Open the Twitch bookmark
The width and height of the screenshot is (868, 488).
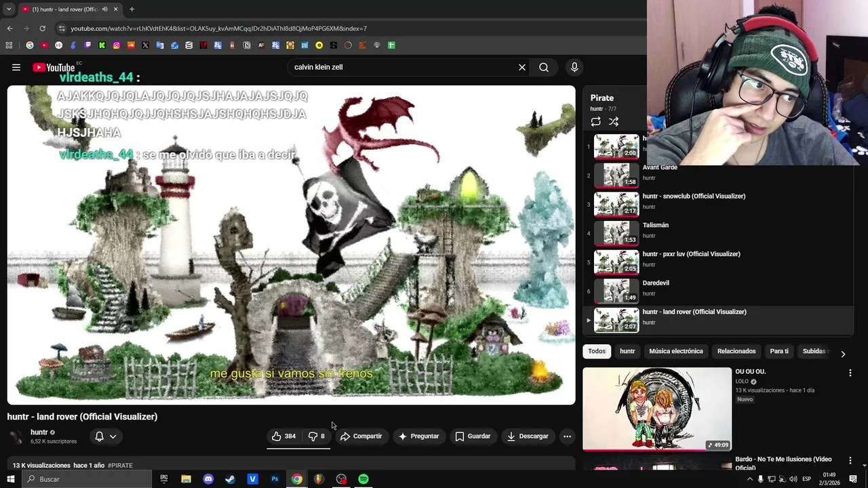coord(87,45)
